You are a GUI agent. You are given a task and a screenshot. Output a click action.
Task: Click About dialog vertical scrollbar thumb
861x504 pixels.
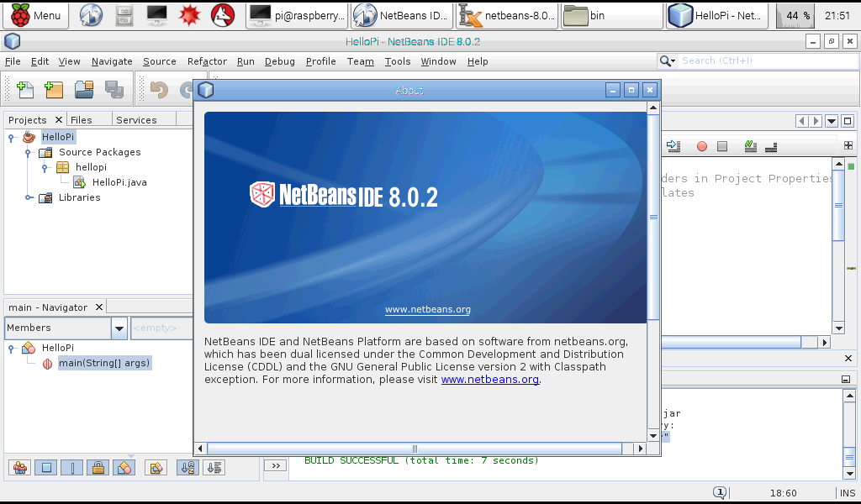pos(652,217)
